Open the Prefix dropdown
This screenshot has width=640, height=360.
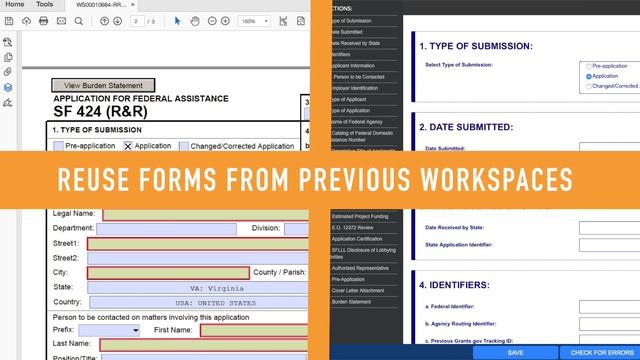(x=109, y=330)
